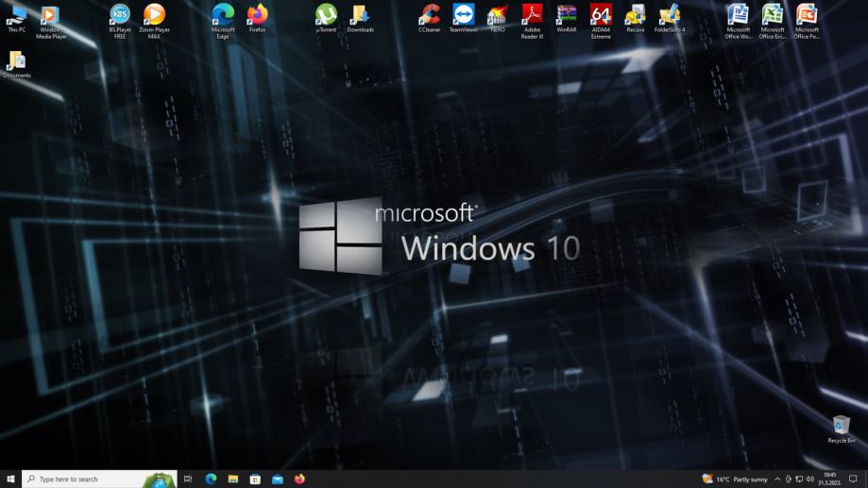868x488 pixels.
Task: Open the Recycle Bin
Action: (x=841, y=429)
